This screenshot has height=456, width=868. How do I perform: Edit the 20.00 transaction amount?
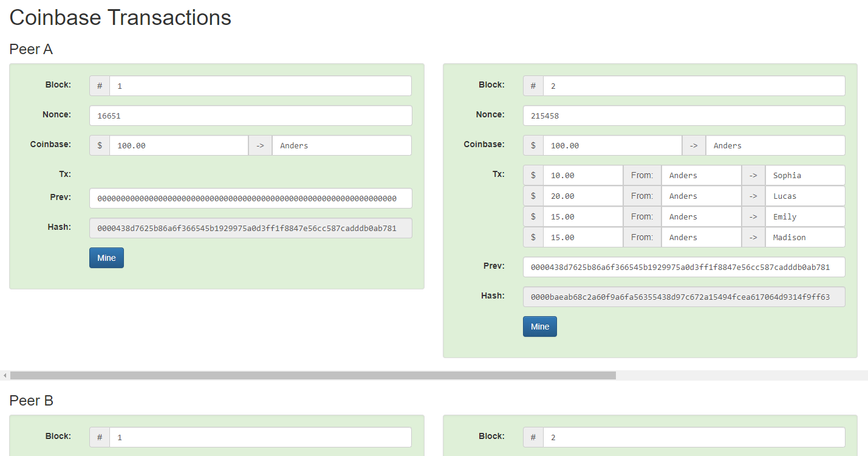[583, 196]
